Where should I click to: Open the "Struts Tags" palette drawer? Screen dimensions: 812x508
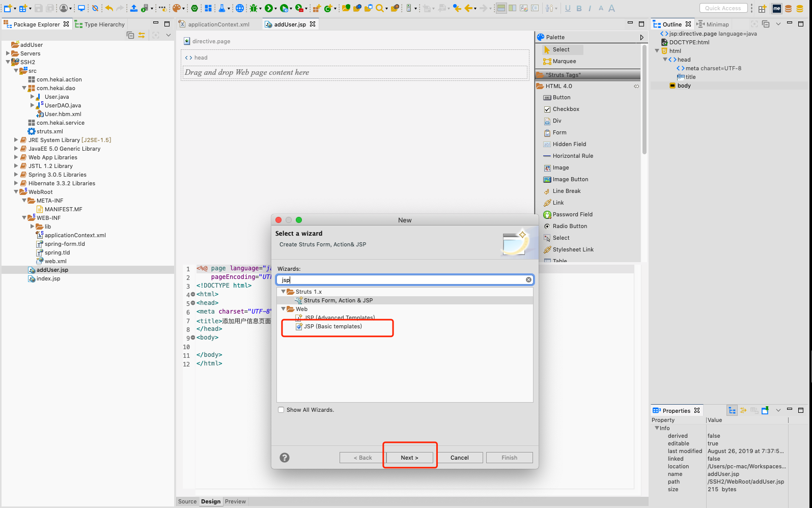click(588, 75)
